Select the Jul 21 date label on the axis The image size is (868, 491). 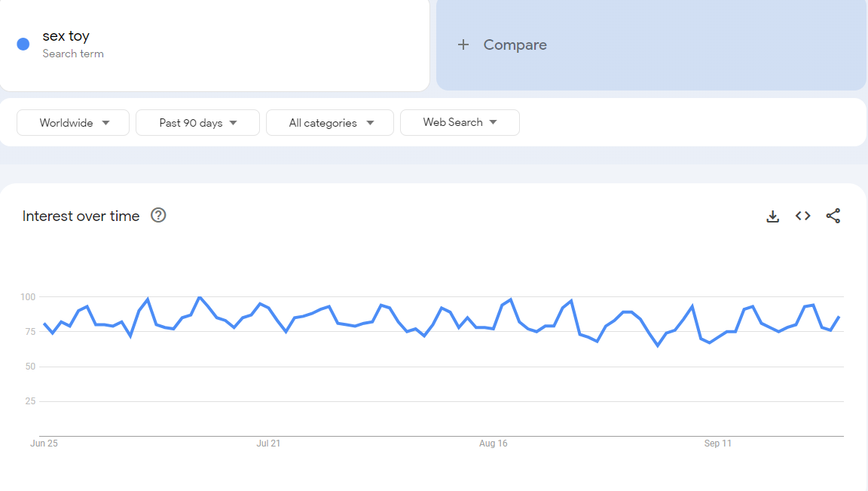[x=268, y=443]
